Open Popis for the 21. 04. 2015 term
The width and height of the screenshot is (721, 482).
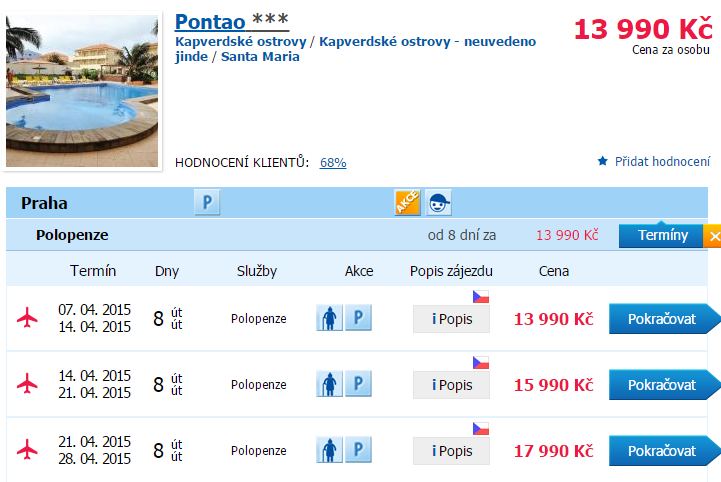pos(451,451)
